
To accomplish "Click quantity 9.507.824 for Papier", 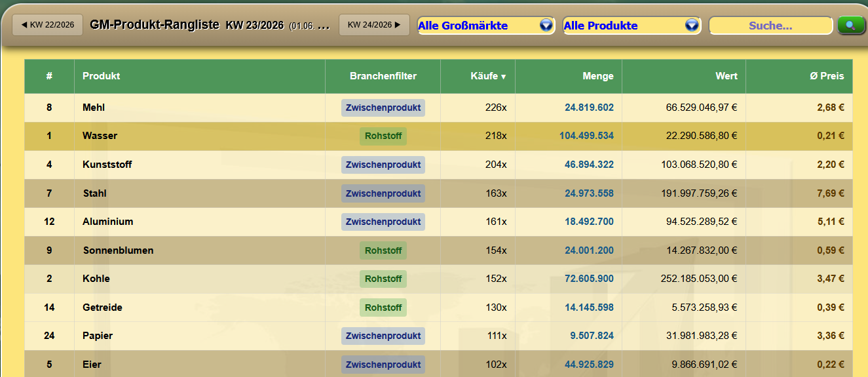I will pos(592,336).
